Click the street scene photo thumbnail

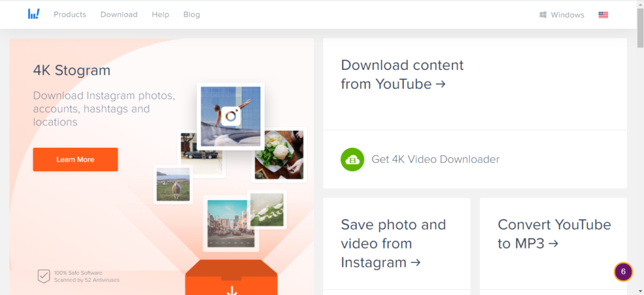pos(230,223)
